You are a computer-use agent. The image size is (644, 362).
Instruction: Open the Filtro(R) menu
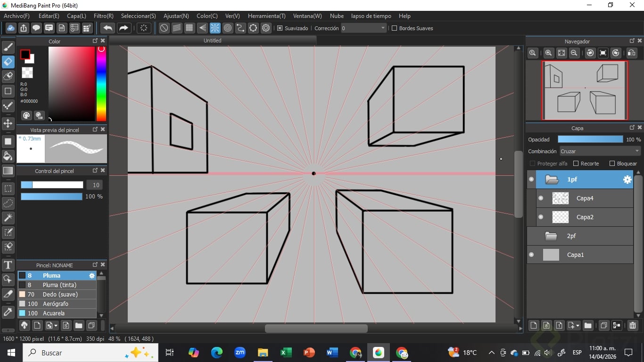click(103, 16)
